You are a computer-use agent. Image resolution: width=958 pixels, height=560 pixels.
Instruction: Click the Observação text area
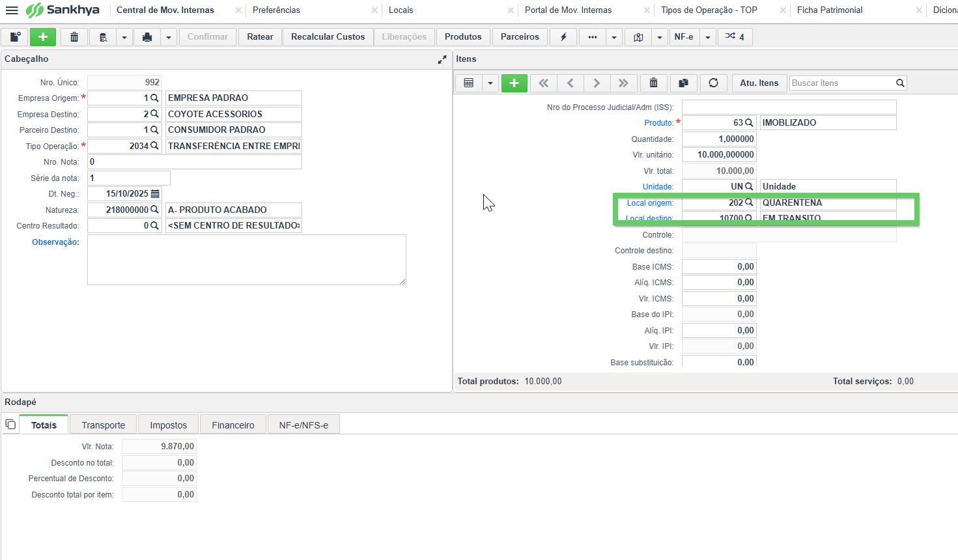[x=247, y=260]
